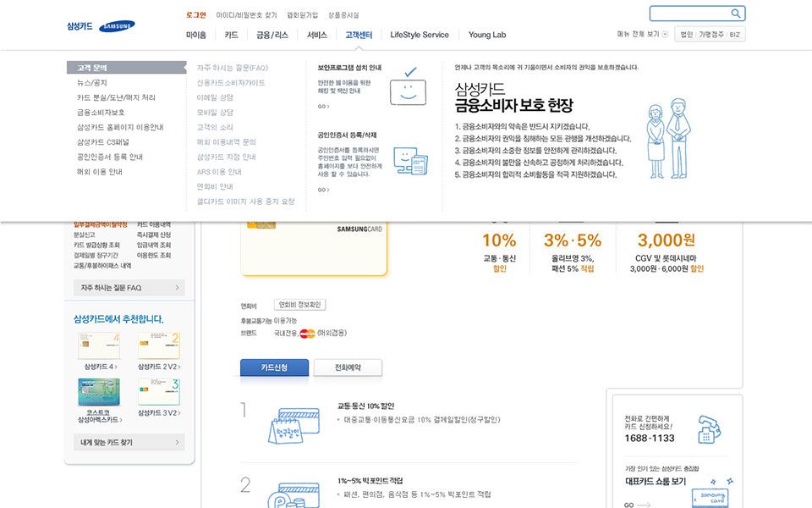Click the search magnifier icon
Viewport: 812px width, 508px height.
[x=736, y=14]
